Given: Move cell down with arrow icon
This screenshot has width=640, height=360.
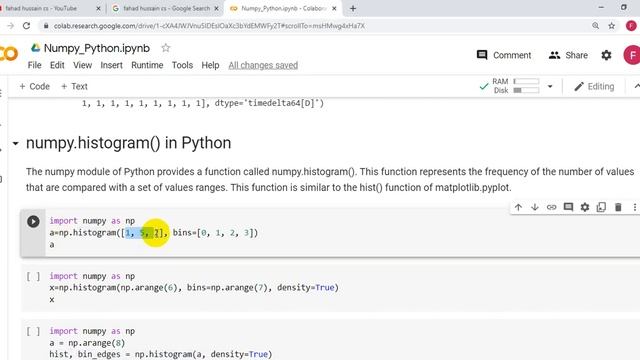Looking at the screenshot, I should tap(535, 207).
